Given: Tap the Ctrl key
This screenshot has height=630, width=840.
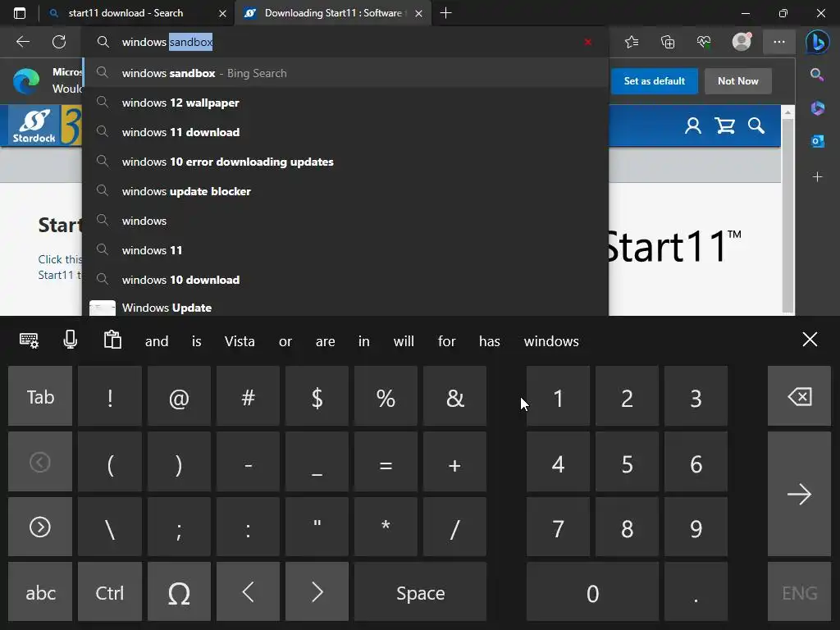Looking at the screenshot, I should click(x=109, y=592).
